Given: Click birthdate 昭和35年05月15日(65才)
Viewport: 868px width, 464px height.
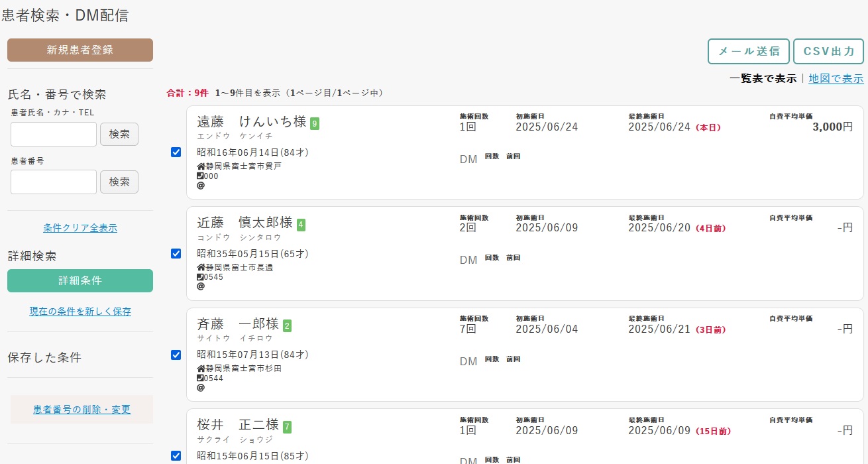Looking at the screenshot, I should (x=252, y=253).
